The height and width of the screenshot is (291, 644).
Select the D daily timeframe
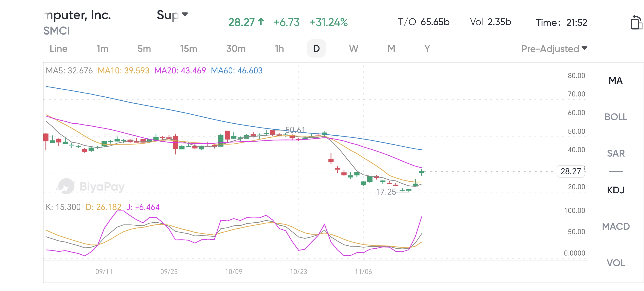pyautogui.click(x=316, y=48)
